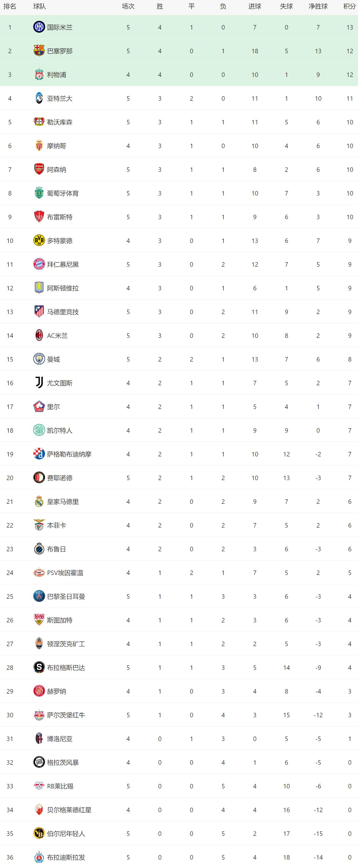Click the Real Madrid crest
358x868 pixels.
(39, 501)
